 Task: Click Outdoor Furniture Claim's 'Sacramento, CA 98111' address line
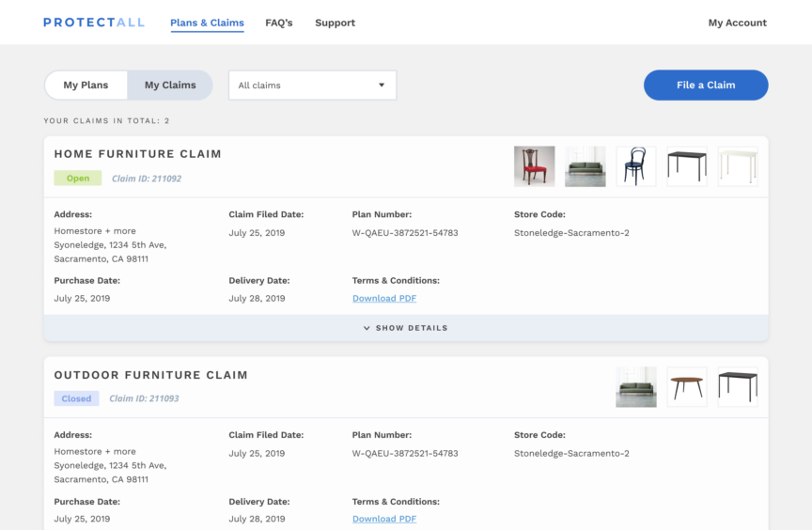tap(101, 479)
